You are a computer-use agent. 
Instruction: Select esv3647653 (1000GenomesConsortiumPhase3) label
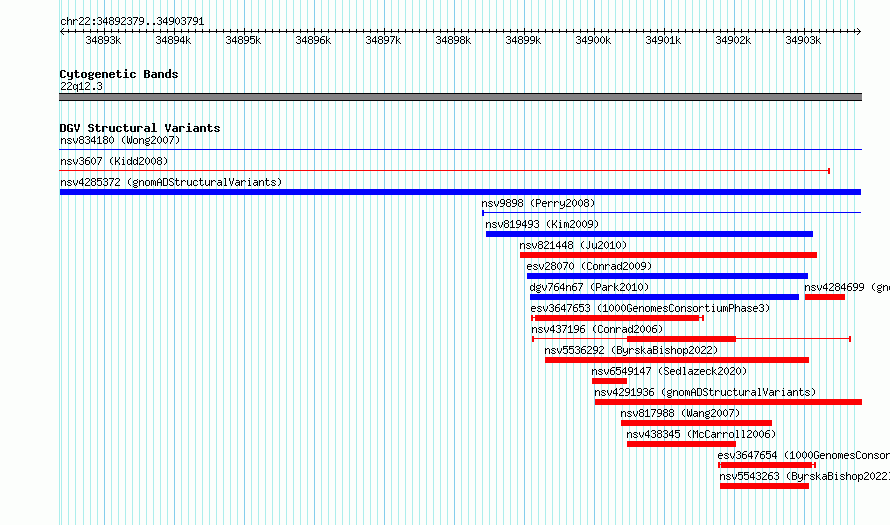650,308
